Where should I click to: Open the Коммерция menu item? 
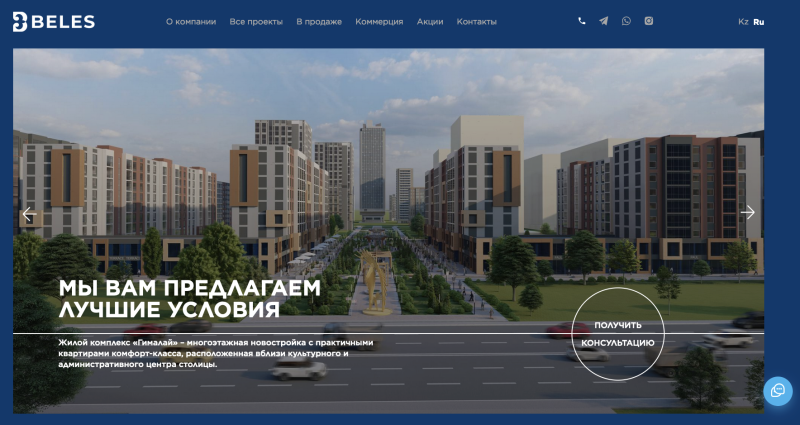pyautogui.click(x=379, y=22)
